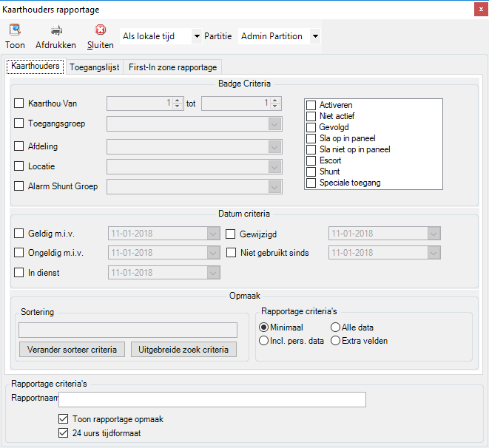Select the Kaarthouders tab

click(x=36, y=66)
